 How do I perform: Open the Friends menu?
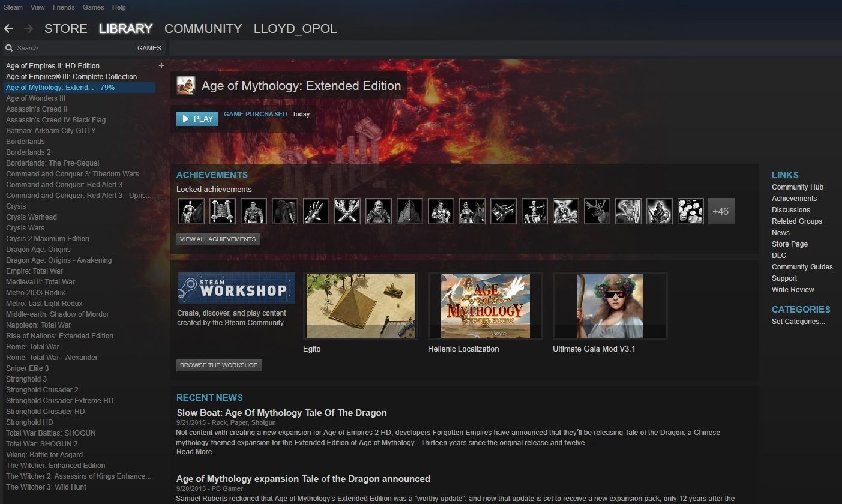64,7
